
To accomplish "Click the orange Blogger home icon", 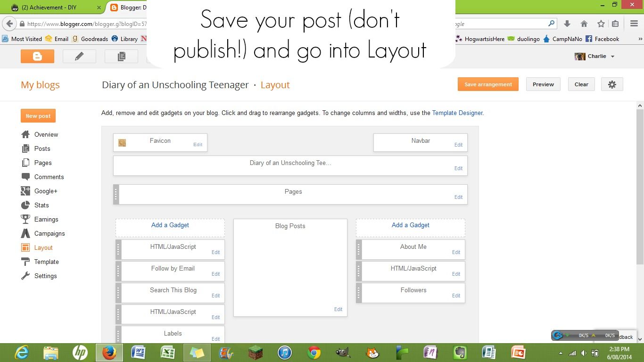I will pyautogui.click(x=37, y=56).
